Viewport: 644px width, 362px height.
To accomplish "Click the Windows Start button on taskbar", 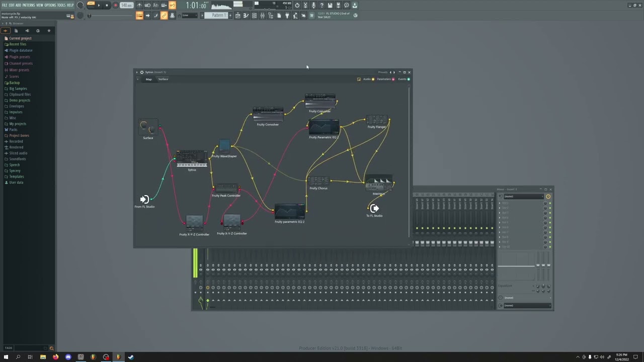I will [x=6, y=357].
